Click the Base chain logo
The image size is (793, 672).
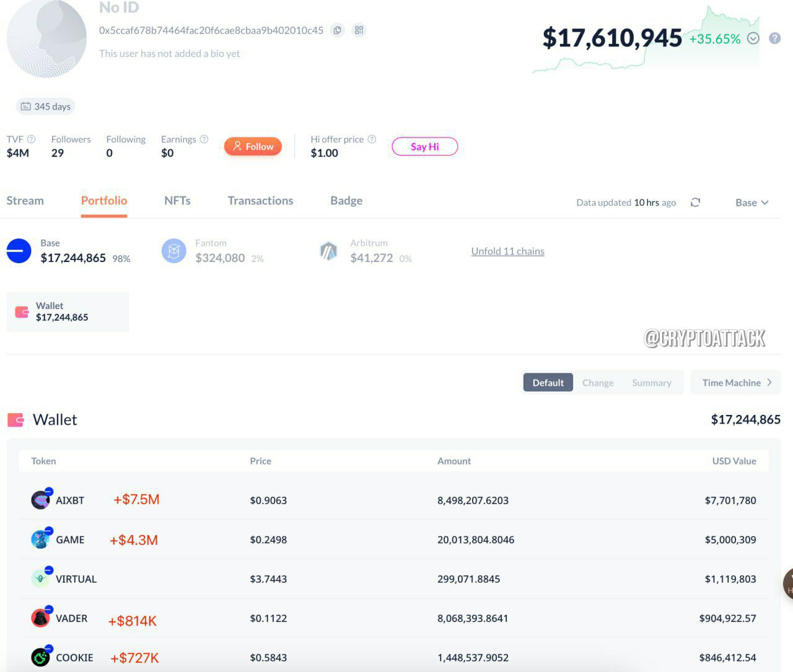click(x=19, y=251)
